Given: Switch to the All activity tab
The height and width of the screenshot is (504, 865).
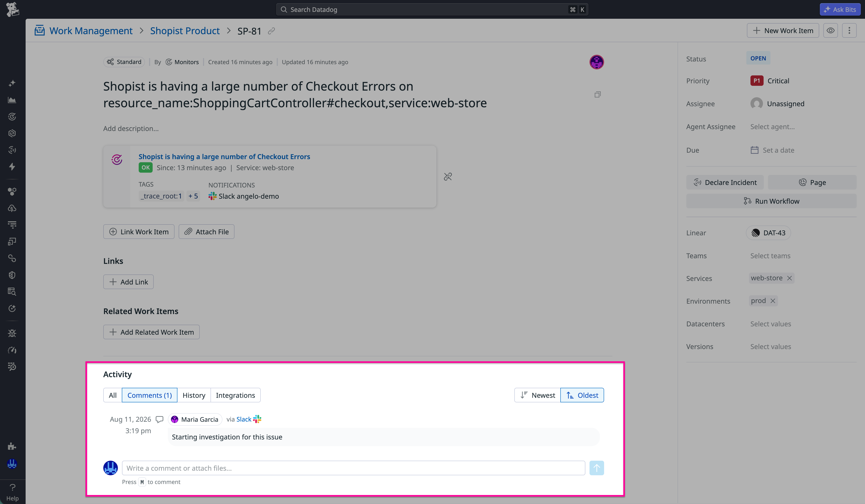Looking at the screenshot, I should click(x=113, y=395).
